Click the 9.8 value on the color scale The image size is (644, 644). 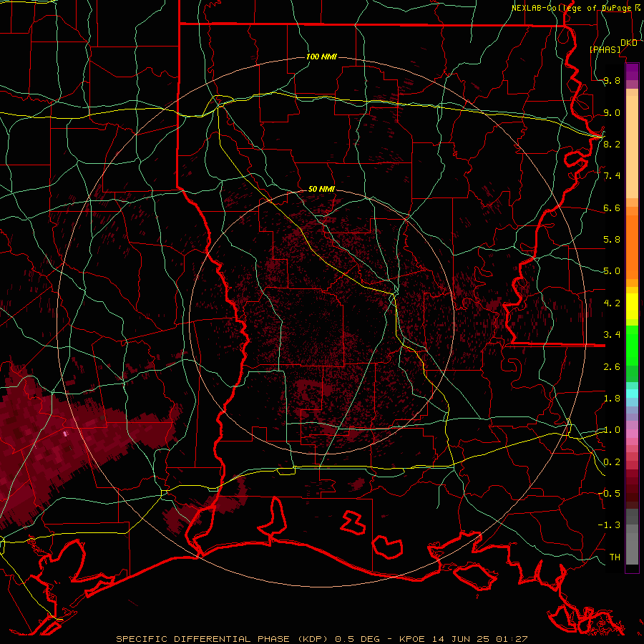[612, 81]
